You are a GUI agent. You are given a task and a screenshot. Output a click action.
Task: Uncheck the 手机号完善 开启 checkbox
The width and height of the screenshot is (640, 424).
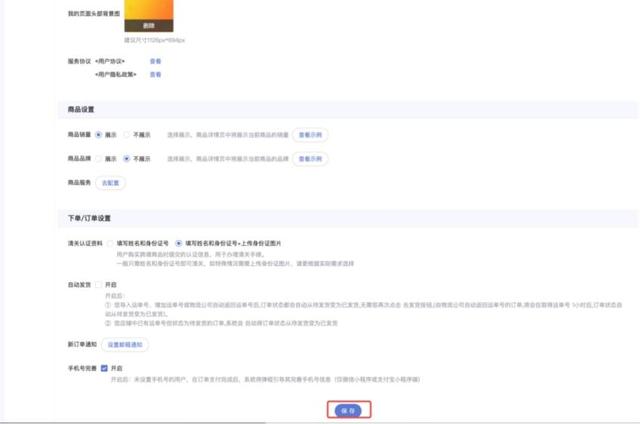(104, 368)
